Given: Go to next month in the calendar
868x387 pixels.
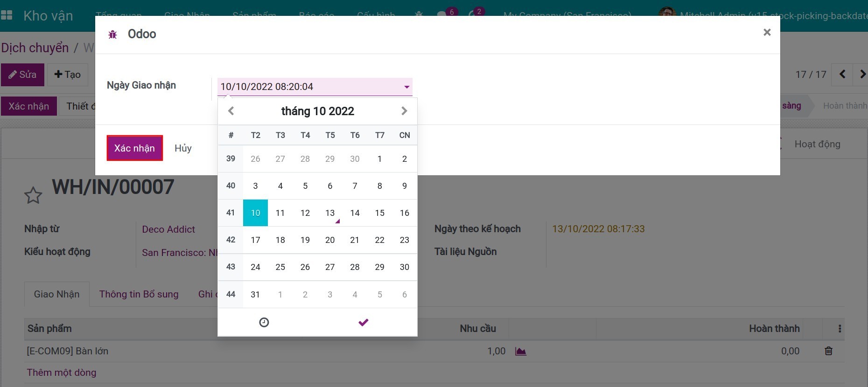Looking at the screenshot, I should pos(404,111).
